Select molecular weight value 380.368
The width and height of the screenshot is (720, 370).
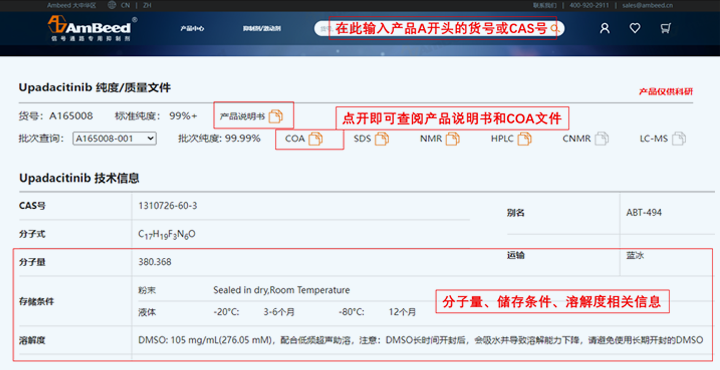155,262
